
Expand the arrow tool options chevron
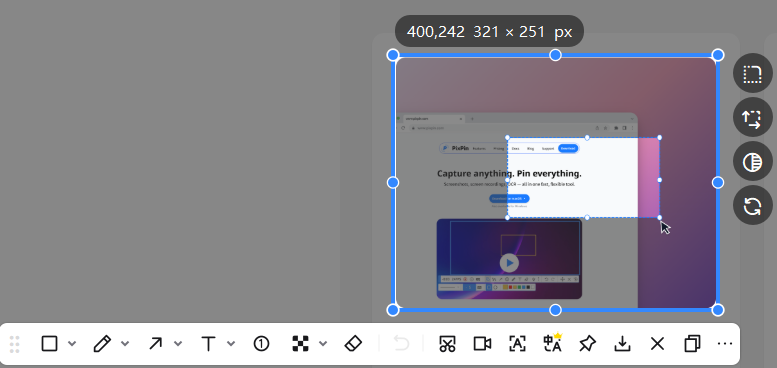pyautogui.click(x=178, y=343)
